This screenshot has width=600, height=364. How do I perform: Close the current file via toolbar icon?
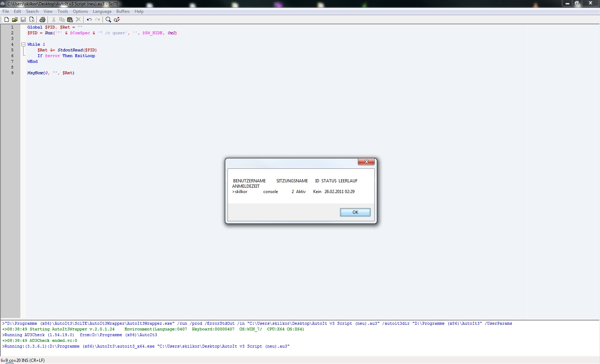(x=32, y=20)
